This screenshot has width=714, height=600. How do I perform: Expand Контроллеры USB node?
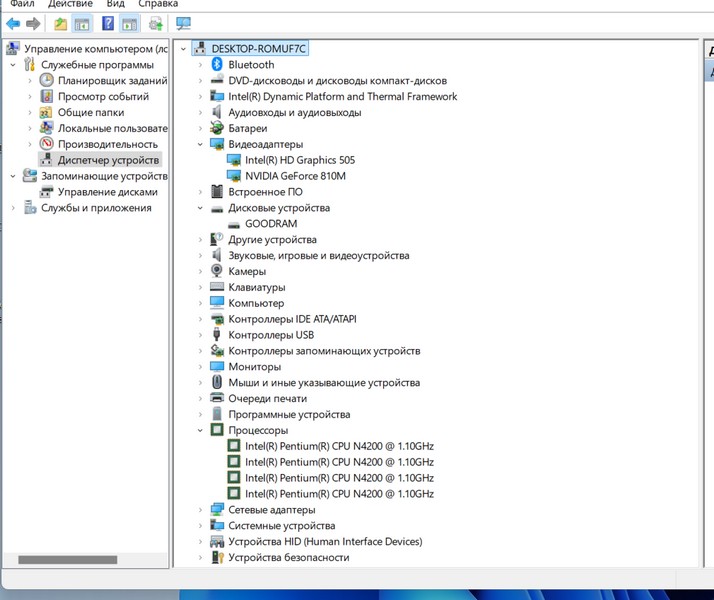(201, 335)
